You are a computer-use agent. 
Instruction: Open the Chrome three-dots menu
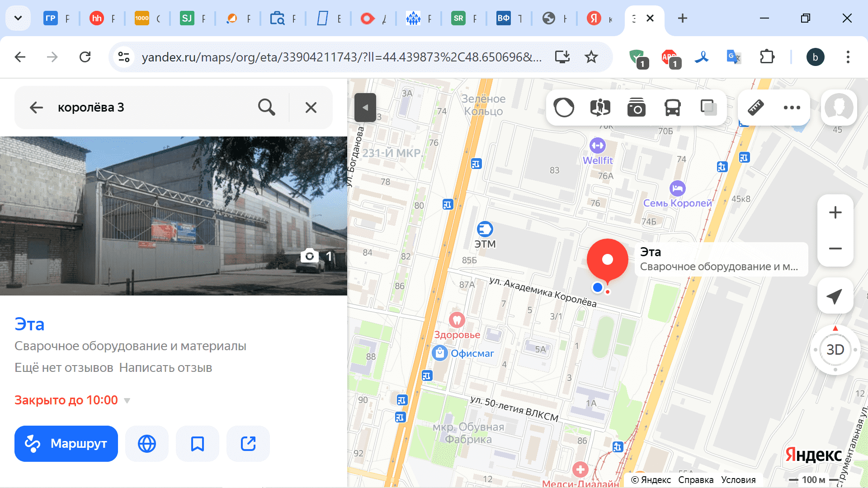[x=848, y=57]
